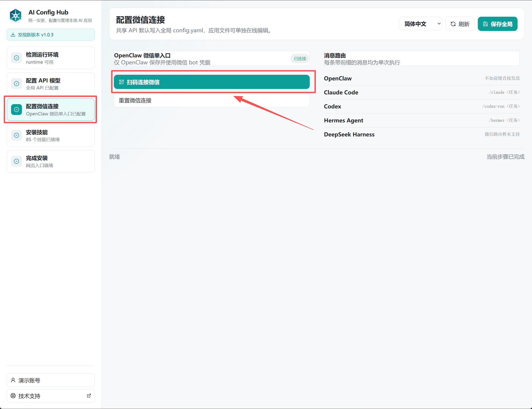Screen dimensions: 532x409
Task: Click the 每条带前缀的消息均为单次执行 description
Action: click(x=362, y=63)
